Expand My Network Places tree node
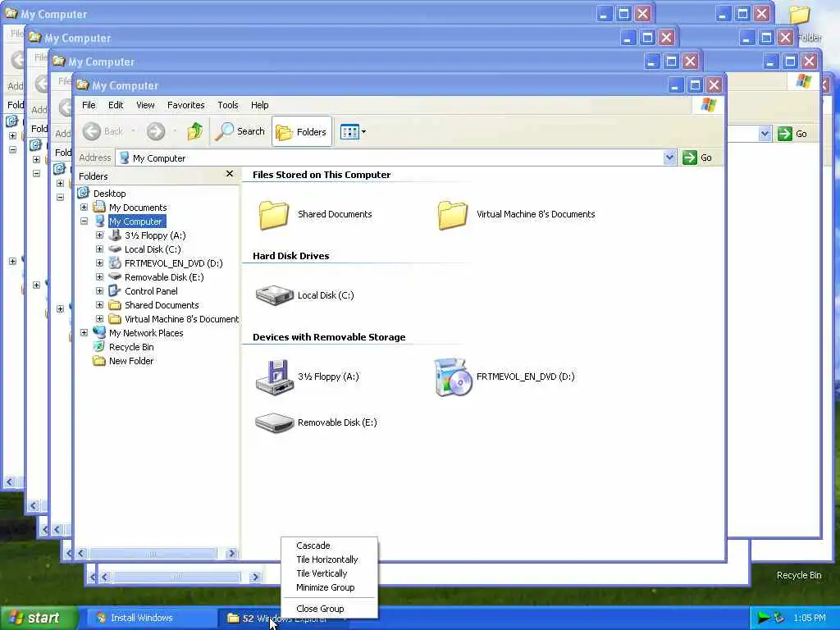This screenshot has height=630, width=840. [x=84, y=333]
